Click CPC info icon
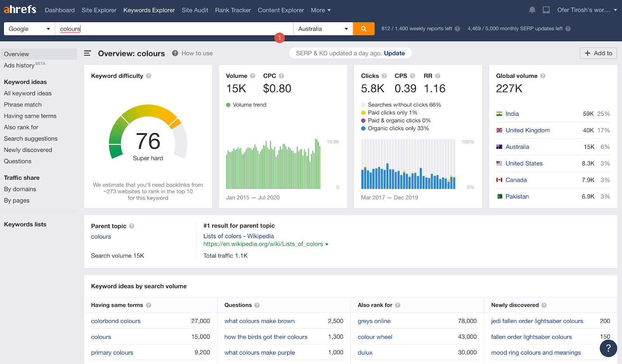The image size is (622, 364). 281,76
